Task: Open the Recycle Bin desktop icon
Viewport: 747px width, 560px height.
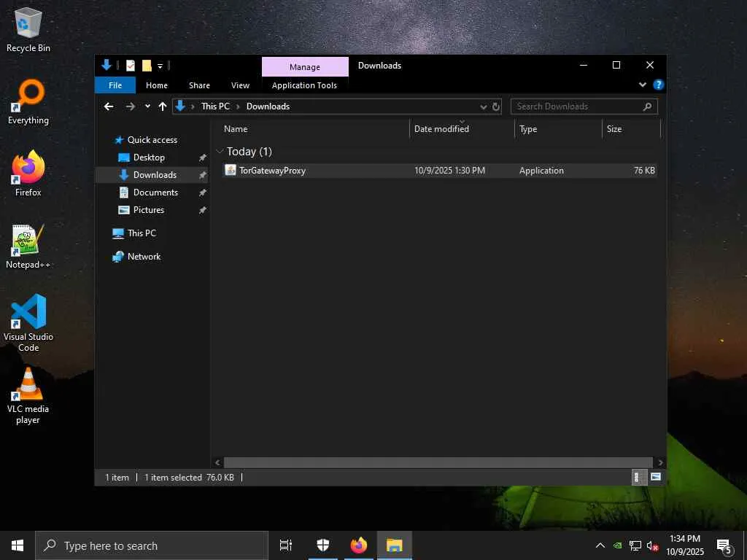Action: pos(28,29)
